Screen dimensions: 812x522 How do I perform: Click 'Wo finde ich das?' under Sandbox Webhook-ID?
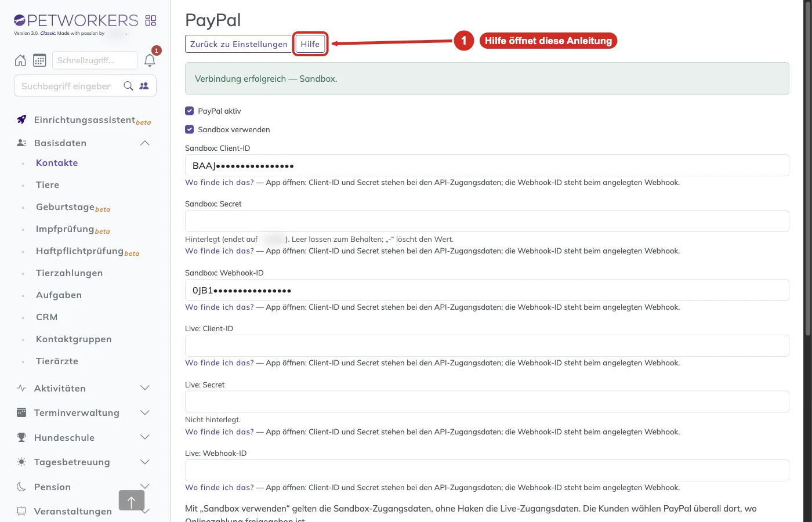point(219,307)
